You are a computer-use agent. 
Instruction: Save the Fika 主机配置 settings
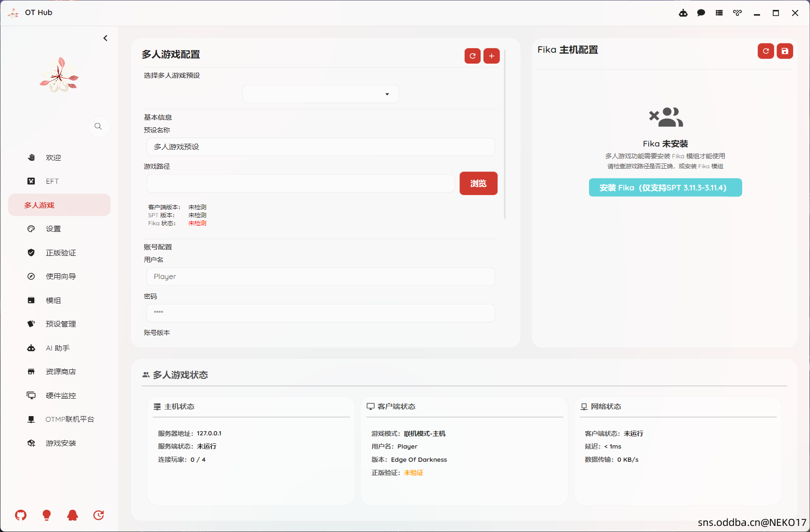click(785, 51)
